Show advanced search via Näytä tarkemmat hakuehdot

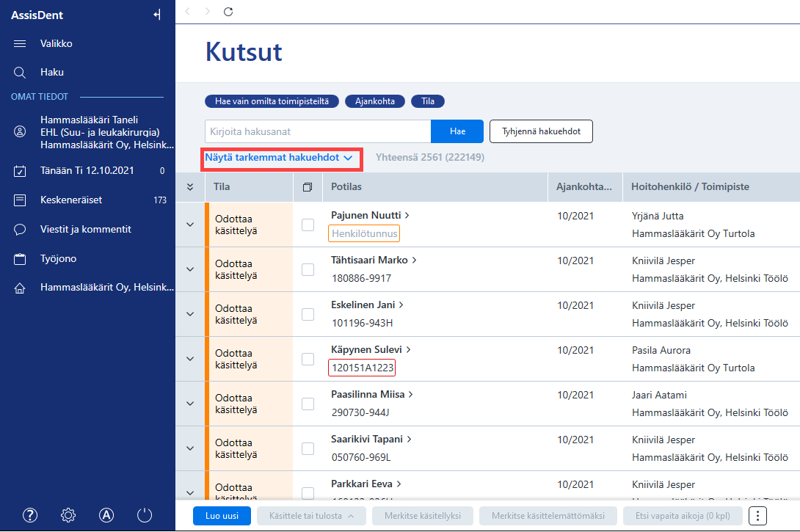(x=279, y=158)
